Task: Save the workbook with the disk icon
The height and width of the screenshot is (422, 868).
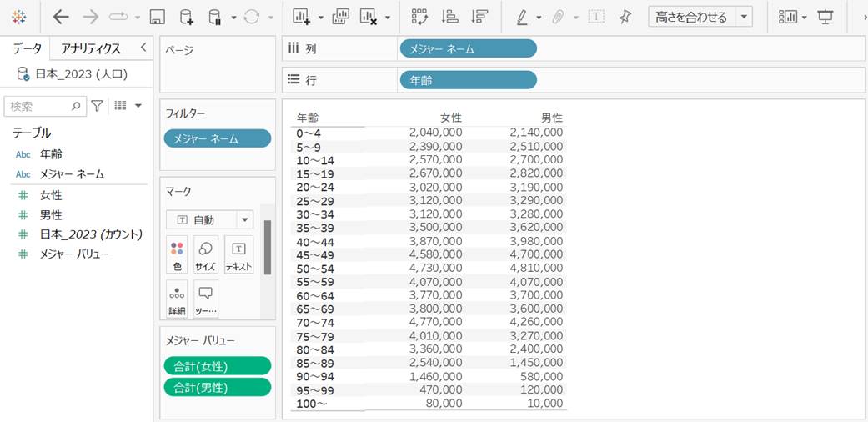Action: pos(157,17)
